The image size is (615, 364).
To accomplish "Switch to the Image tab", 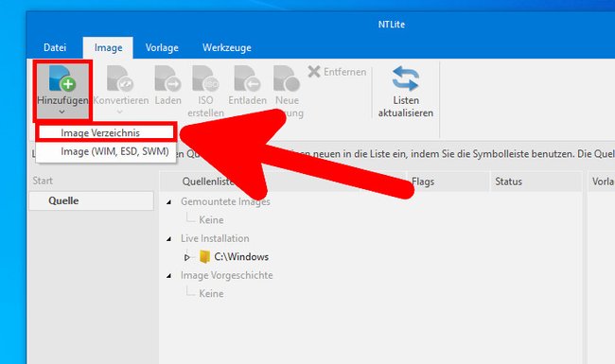I will click(108, 48).
